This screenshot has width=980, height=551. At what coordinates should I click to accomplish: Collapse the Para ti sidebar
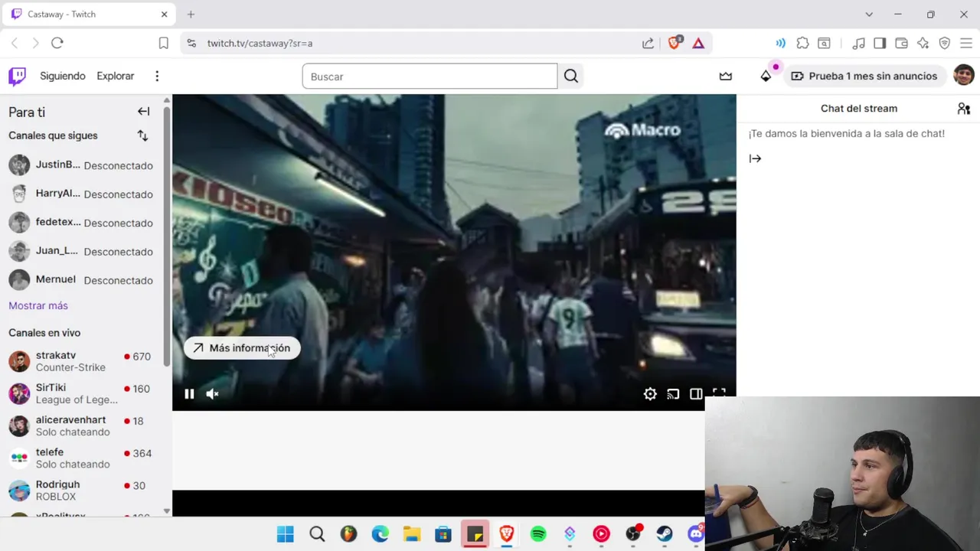coord(143,112)
